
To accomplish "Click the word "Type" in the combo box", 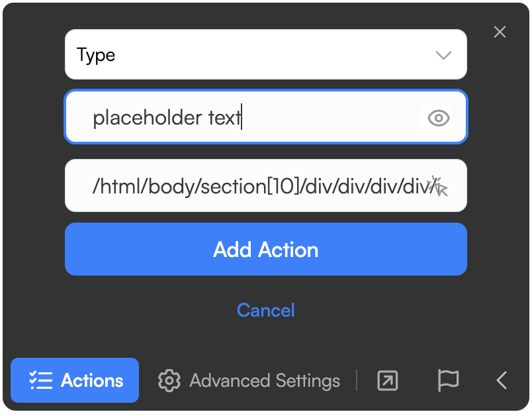I will tap(96, 55).
